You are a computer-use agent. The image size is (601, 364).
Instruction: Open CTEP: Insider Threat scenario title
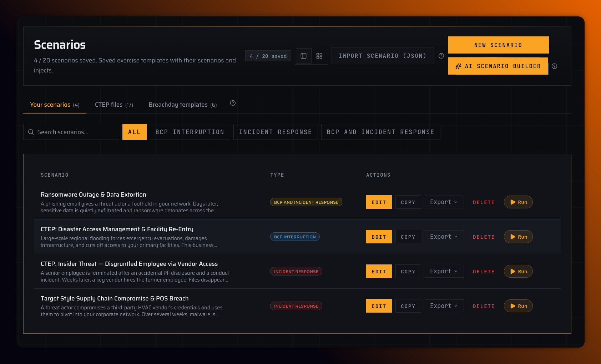tap(129, 264)
